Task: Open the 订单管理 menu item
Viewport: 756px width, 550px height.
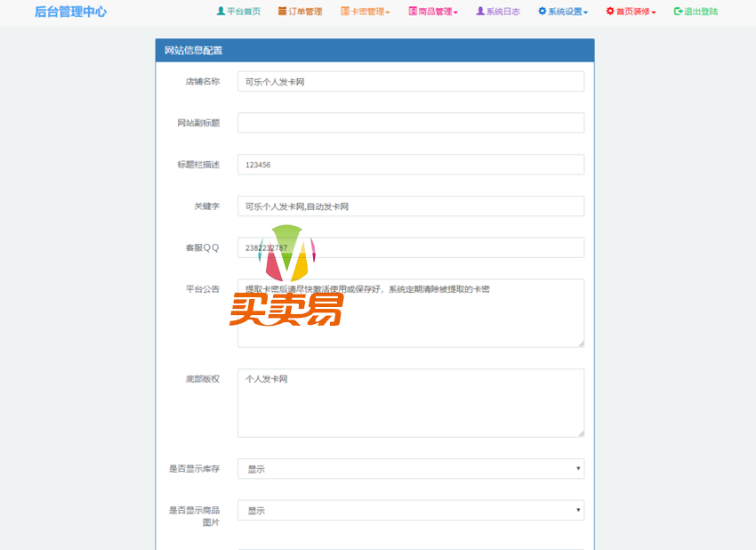Action: [305, 12]
